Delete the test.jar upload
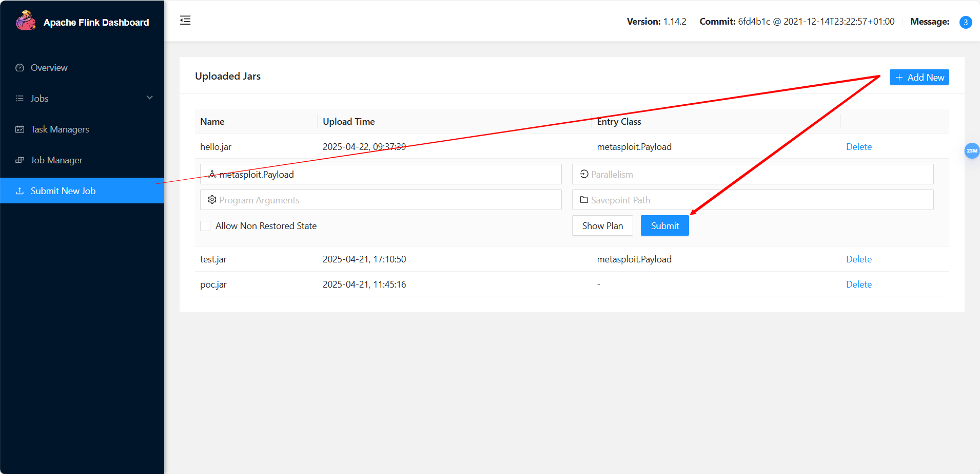This screenshot has height=474, width=980. point(858,259)
